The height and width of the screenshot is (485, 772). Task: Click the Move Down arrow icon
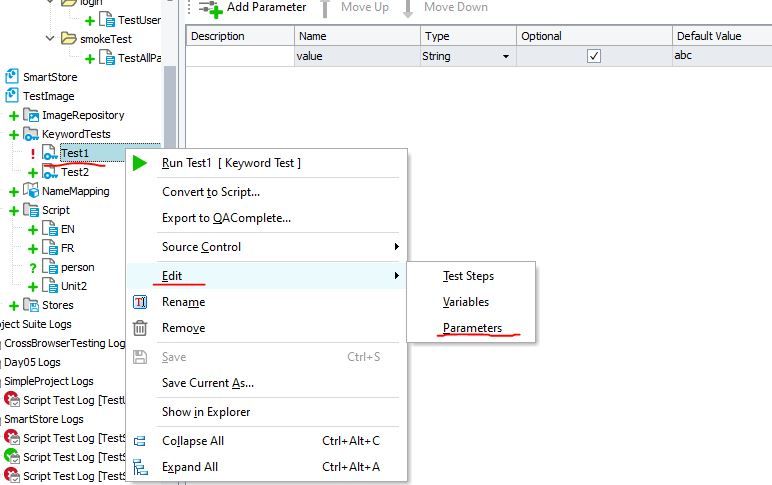pos(408,8)
